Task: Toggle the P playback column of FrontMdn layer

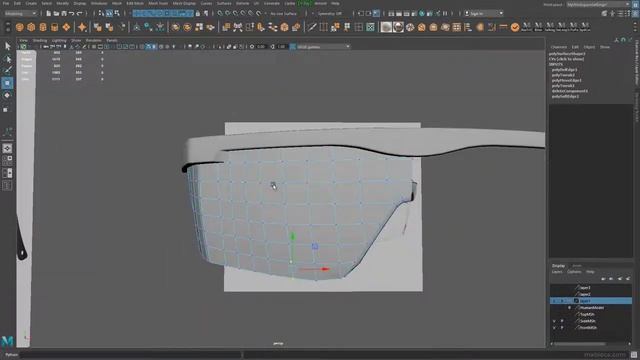Action: pos(562,327)
